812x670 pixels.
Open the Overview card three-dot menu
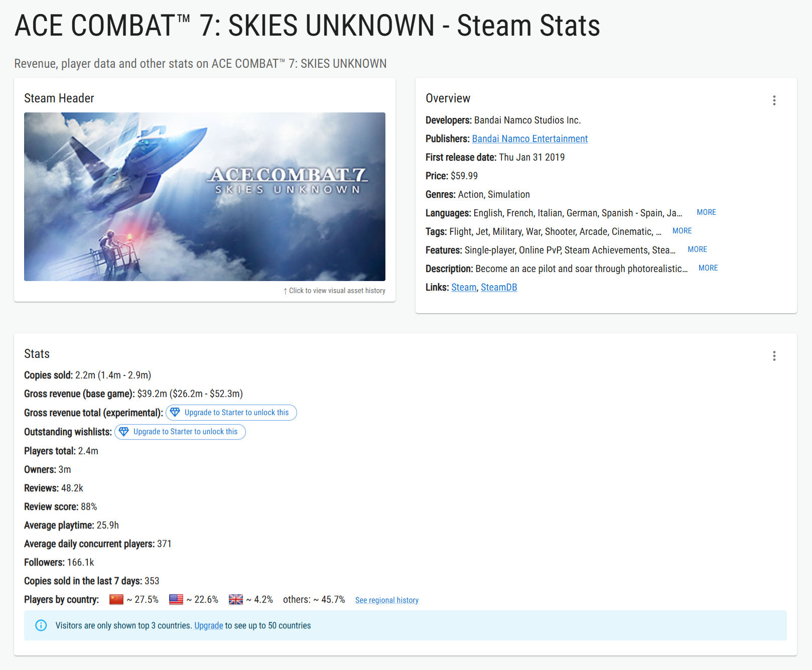pyautogui.click(x=774, y=100)
